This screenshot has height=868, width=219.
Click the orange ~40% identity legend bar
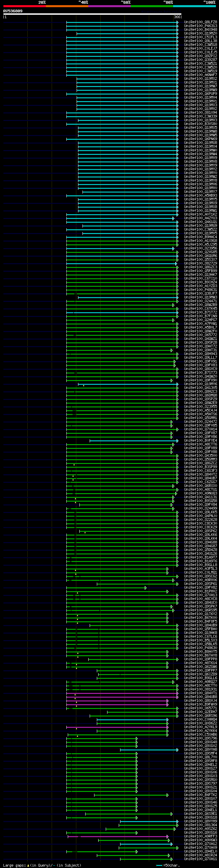click(67, 6)
